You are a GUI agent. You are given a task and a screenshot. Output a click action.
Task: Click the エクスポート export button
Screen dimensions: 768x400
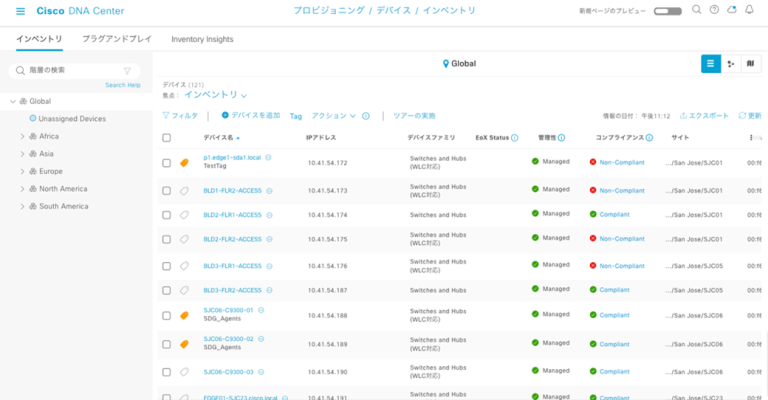coord(704,116)
